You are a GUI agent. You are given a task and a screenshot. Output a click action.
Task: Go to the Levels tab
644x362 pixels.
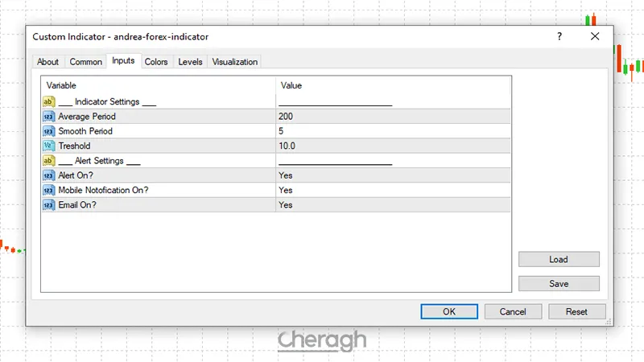(190, 62)
